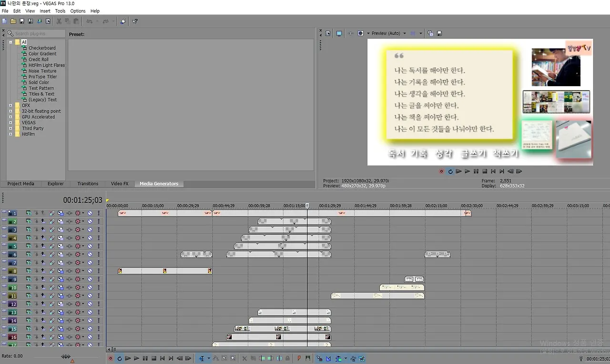This screenshot has width=610, height=364.
Task: Expand the OFX folder
Action: [x=10, y=105]
